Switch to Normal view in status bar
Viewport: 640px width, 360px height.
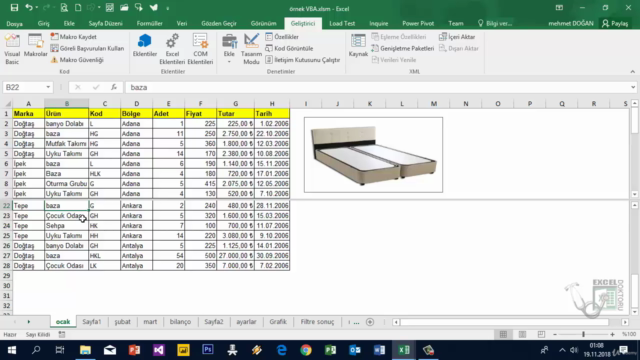click(x=503, y=335)
